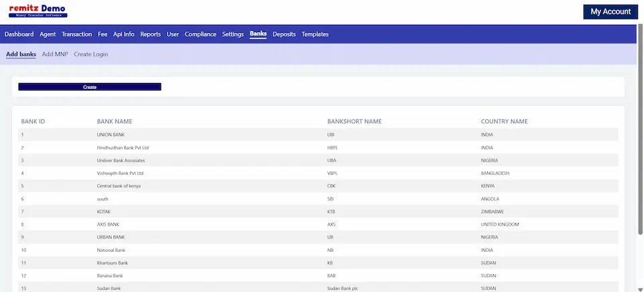Open the Deposits menu
Screen dimensions: 644x292
(284, 34)
